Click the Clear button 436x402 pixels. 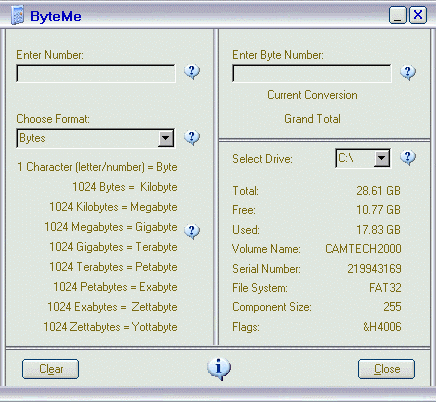coord(51,369)
